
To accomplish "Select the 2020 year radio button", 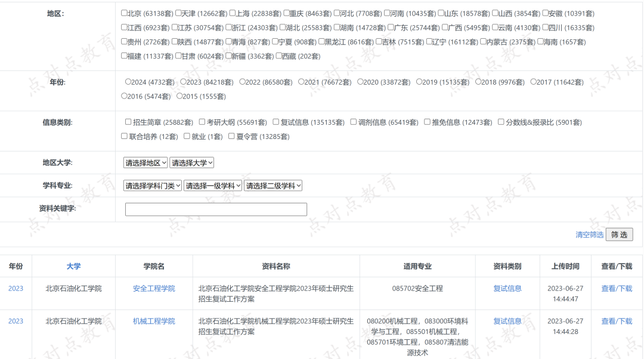I will coord(360,82).
